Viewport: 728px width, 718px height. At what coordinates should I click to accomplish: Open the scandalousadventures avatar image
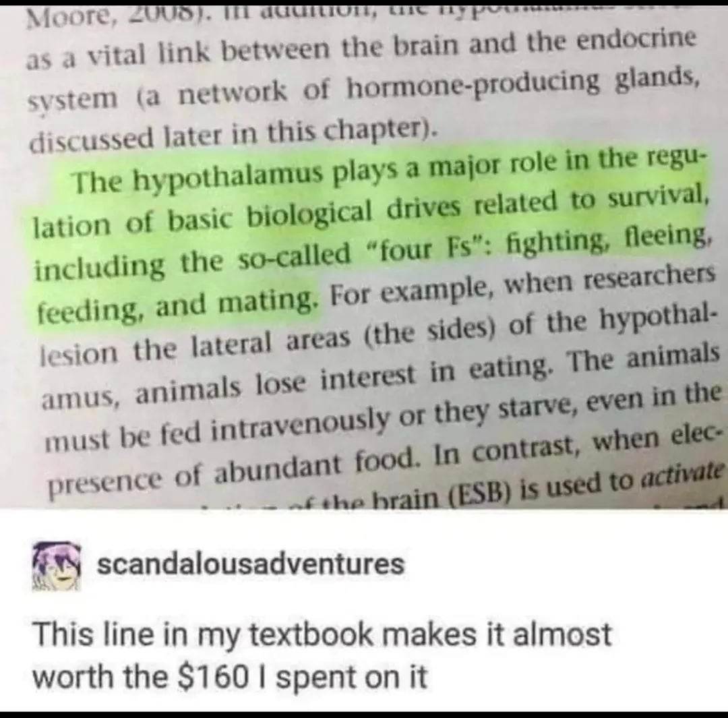(x=56, y=565)
